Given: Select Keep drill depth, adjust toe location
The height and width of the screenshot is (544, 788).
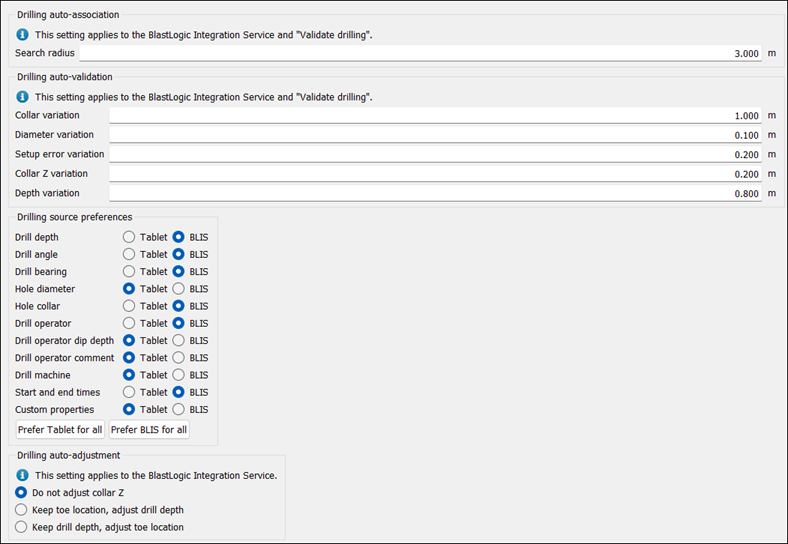Looking at the screenshot, I should tap(22, 527).
